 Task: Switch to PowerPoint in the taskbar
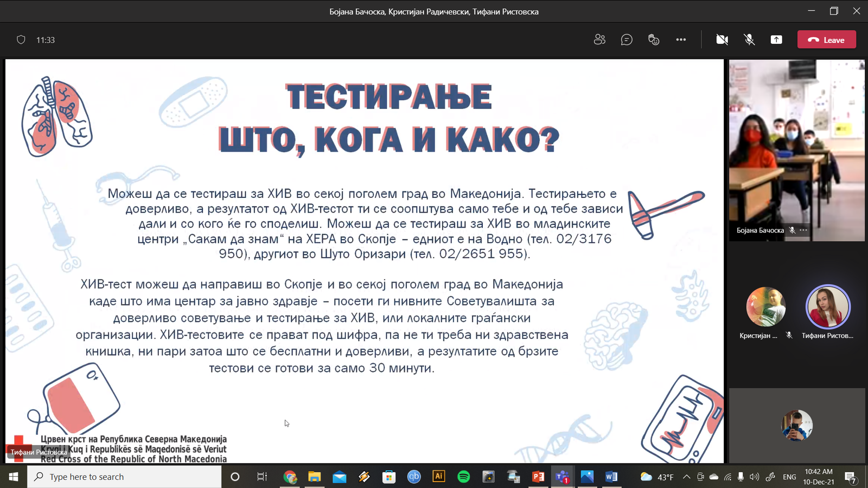[538, 477]
